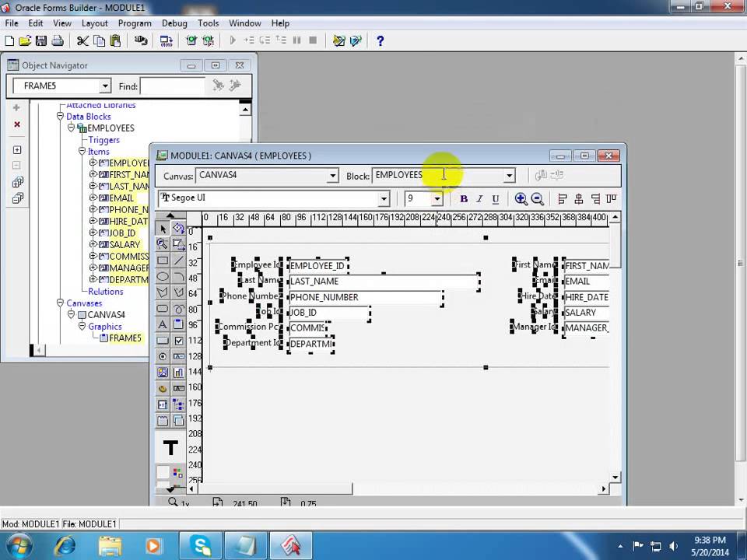Select the Line drawing tool
This screenshot has width=747, height=560.
(x=179, y=261)
